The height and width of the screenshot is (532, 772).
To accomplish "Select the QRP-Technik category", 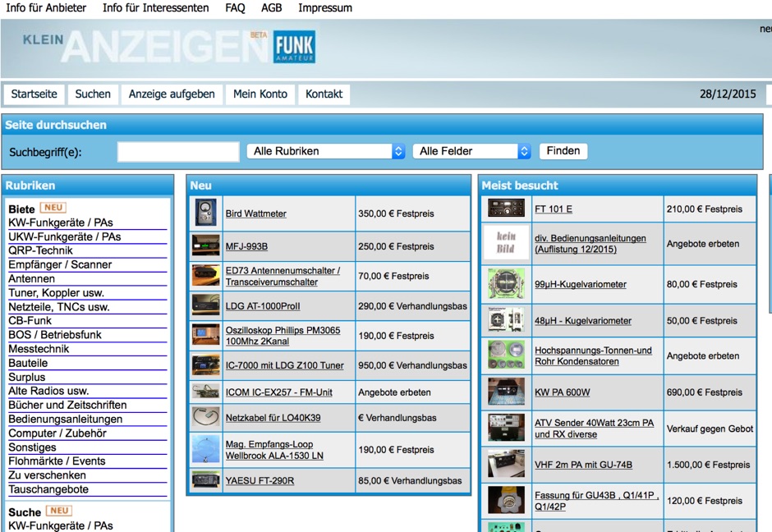I will [x=40, y=250].
